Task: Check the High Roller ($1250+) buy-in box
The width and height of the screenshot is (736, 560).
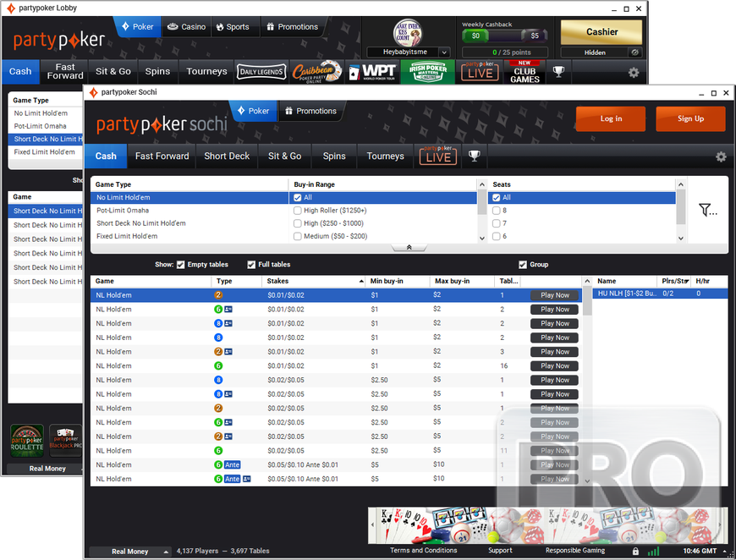Action: pyautogui.click(x=297, y=211)
